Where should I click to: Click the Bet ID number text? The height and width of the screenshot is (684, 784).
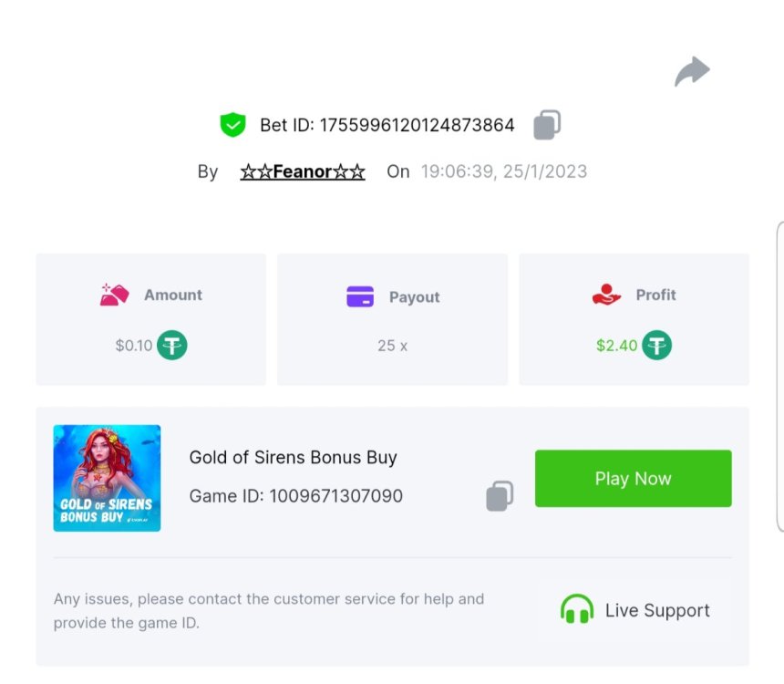click(416, 125)
